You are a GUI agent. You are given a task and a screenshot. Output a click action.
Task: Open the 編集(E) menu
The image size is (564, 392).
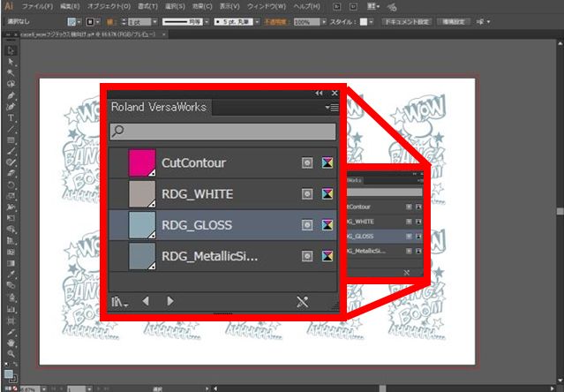tap(70, 6)
